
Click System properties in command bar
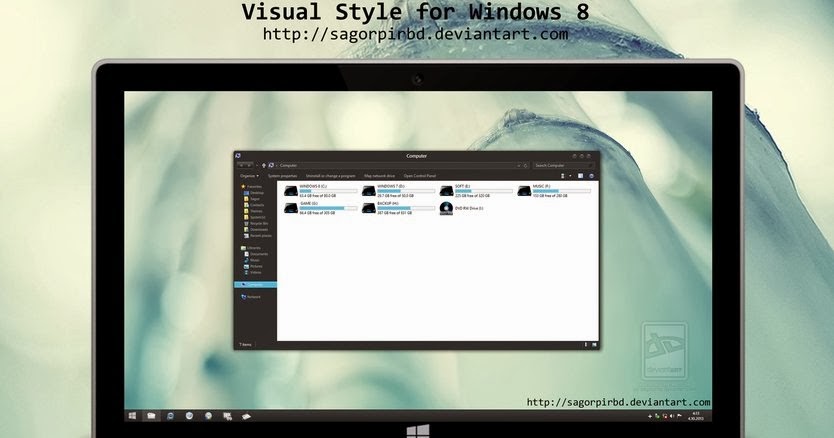click(x=282, y=176)
